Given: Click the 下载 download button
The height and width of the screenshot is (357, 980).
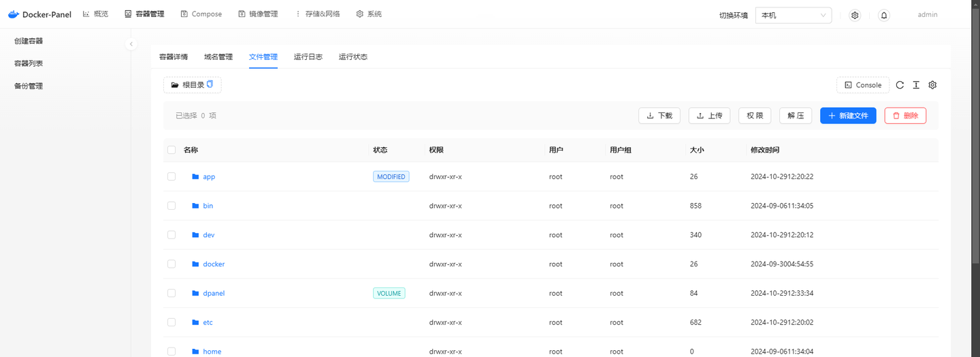Looking at the screenshot, I should [x=659, y=116].
